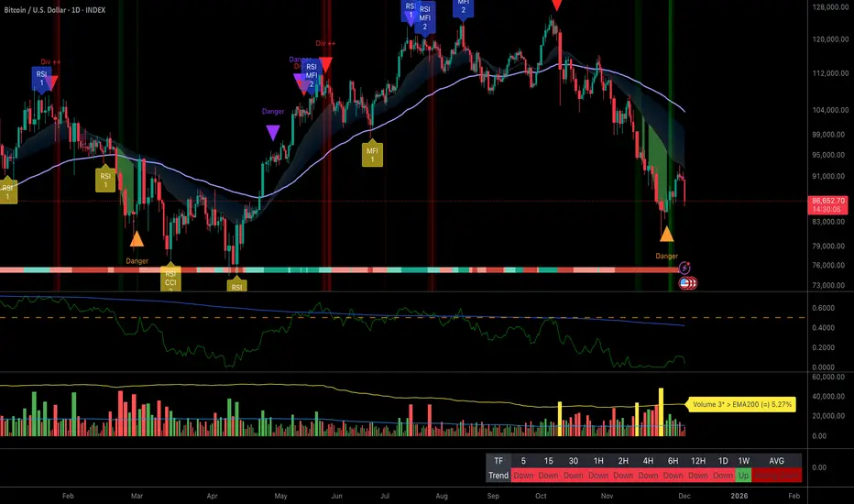Click the Down cell under 6H
Screen dimensions: 854x504
tap(673, 475)
